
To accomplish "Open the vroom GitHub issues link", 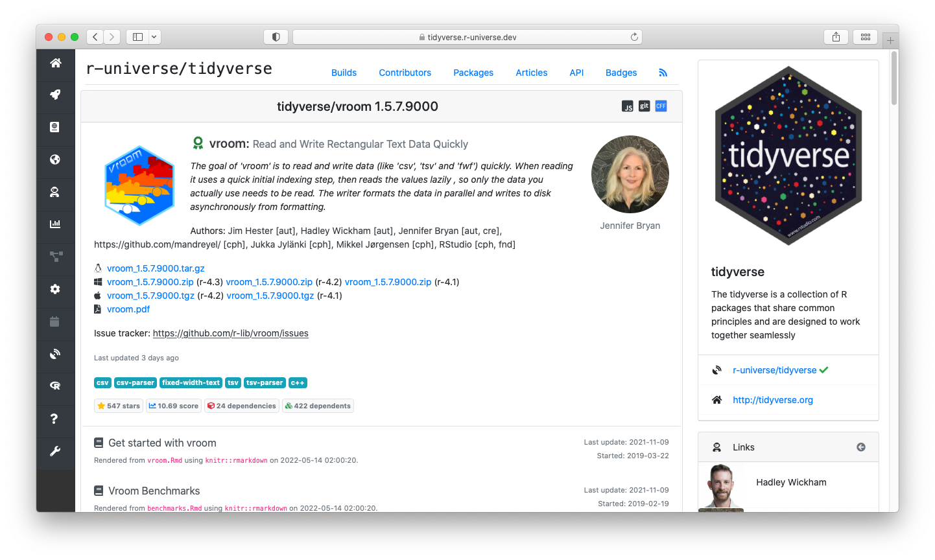I will [230, 333].
